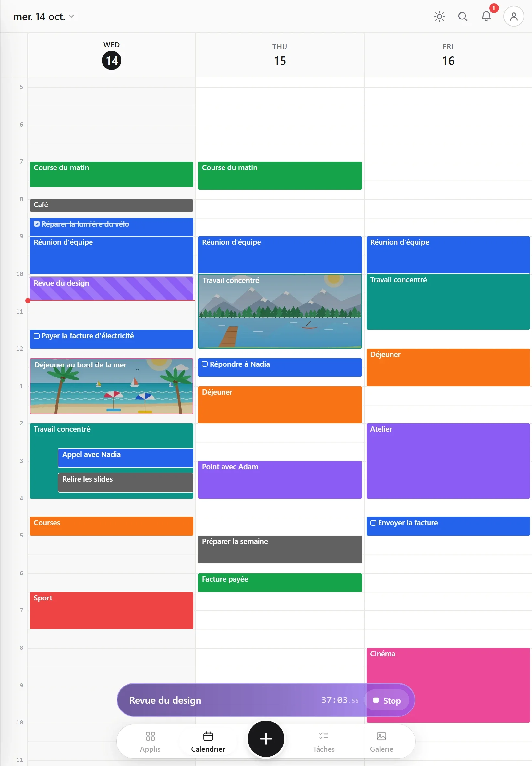Check the Répondre à Nadia task
Viewport: 532px width, 766px height.
[x=205, y=364]
